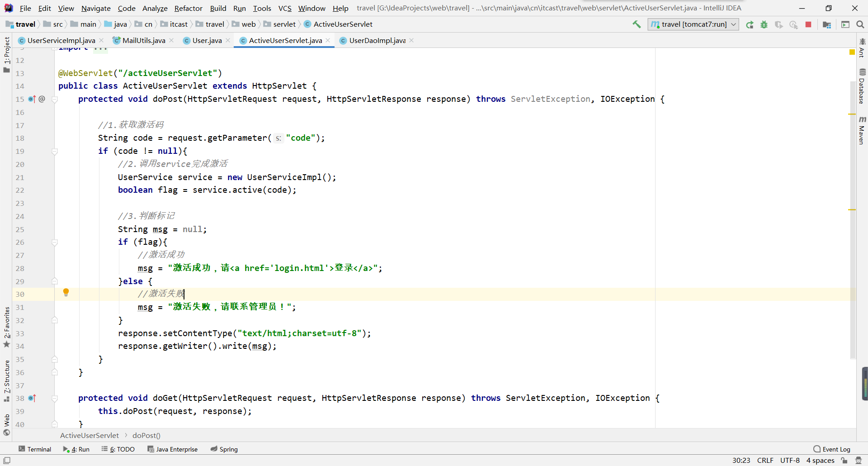Switch to UserDaoImpl.java tab
The height and width of the screenshot is (466, 868).
377,41
